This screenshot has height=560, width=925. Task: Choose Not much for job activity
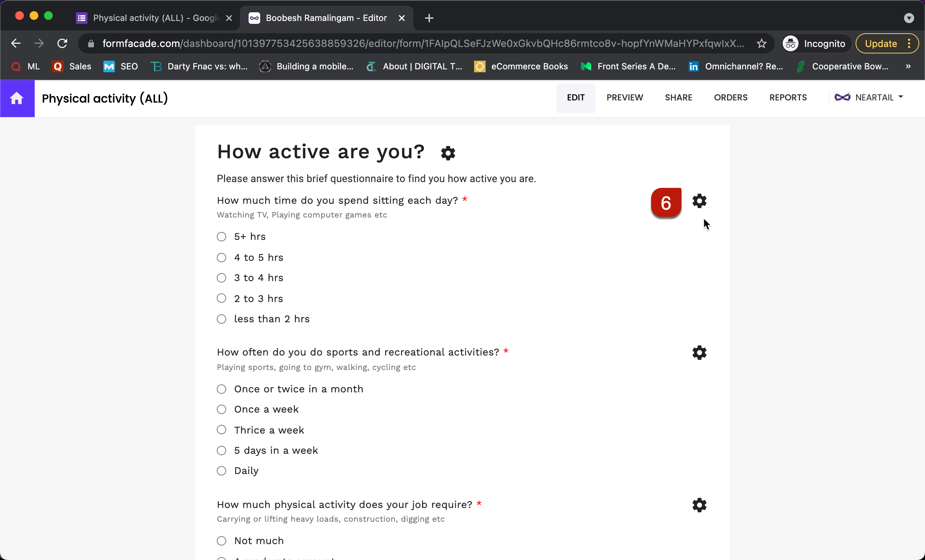click(221, 540)
